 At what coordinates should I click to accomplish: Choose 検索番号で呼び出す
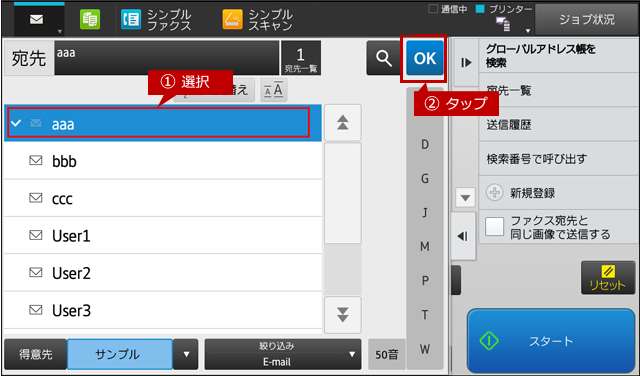pyautogui.click(x=559, y=158)
